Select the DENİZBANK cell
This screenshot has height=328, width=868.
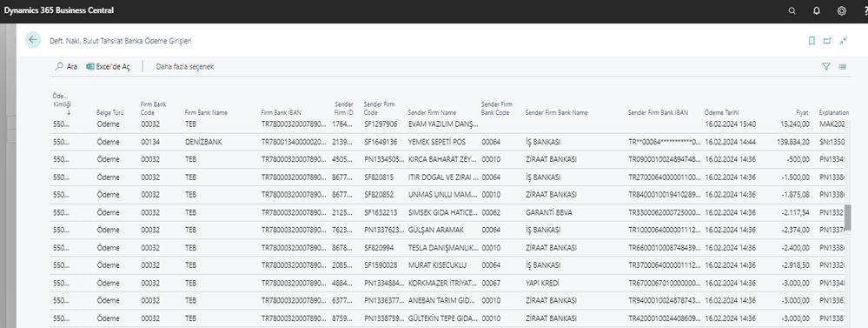202,143
